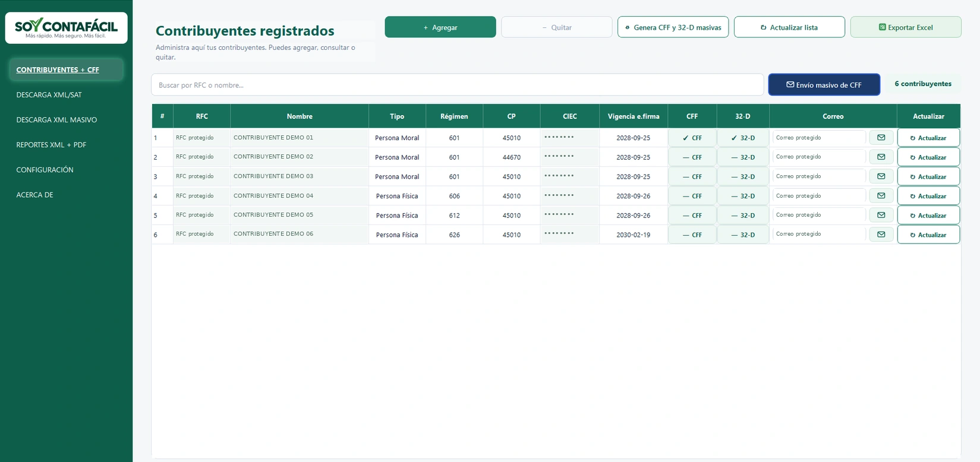This screenshot has height=462, width=980.
Task: Send email for CONTRIBUYENTE DEMO 05 via envelope icon
Action: pos(881,215)
